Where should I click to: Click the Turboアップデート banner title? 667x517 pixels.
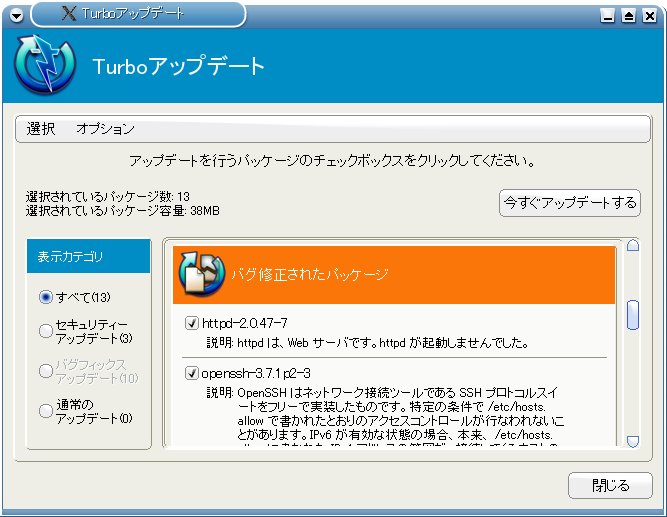pos(178,66)
